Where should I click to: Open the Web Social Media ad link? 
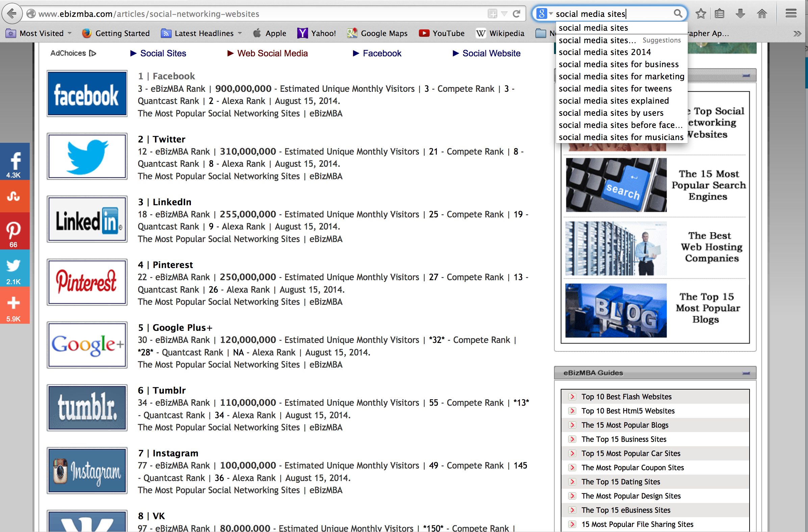tap(272, 53)
